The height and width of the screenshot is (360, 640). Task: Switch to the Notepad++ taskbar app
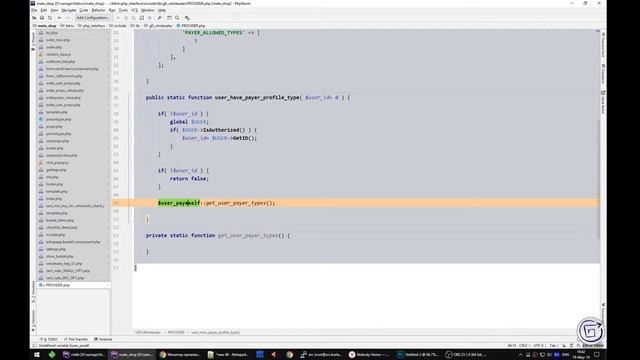(x=228, y=355)
